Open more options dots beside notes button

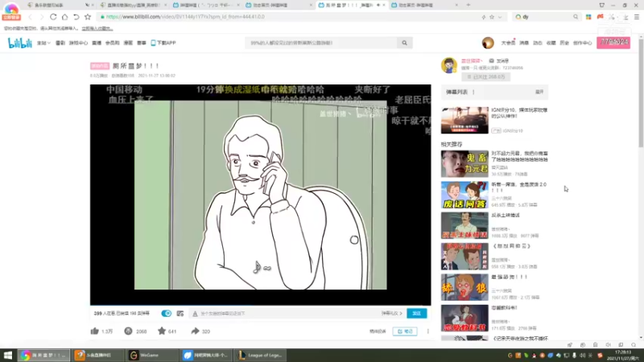[428, 331]
